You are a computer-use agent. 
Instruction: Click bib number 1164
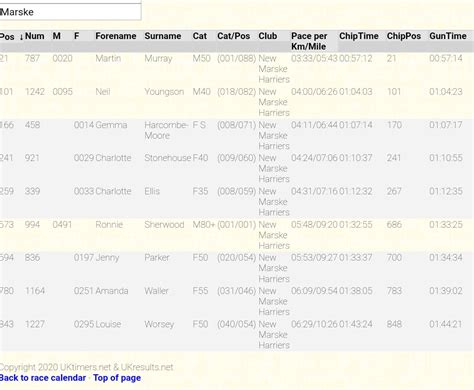pyautogui.click(x=35, y=291)
